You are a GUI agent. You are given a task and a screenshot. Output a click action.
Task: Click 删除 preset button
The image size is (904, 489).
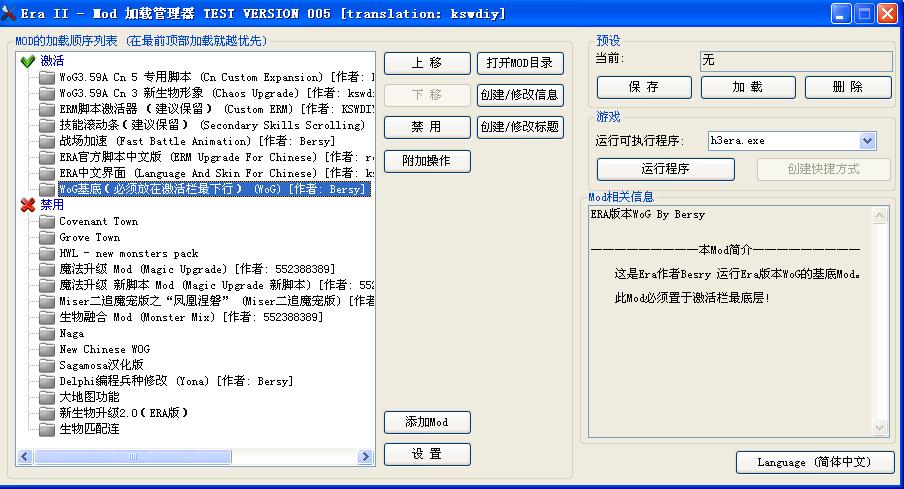tap(848, 88)
